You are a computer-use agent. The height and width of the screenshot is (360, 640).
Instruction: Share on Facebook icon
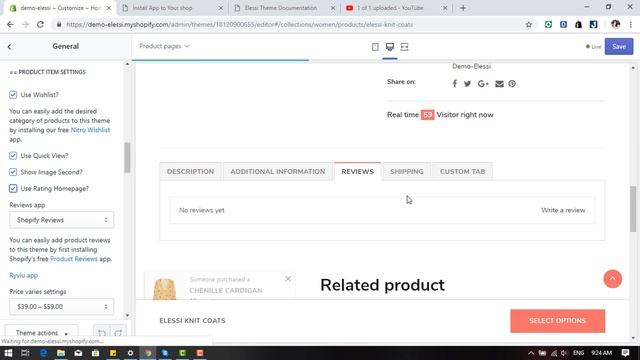(x=455, y=84)
